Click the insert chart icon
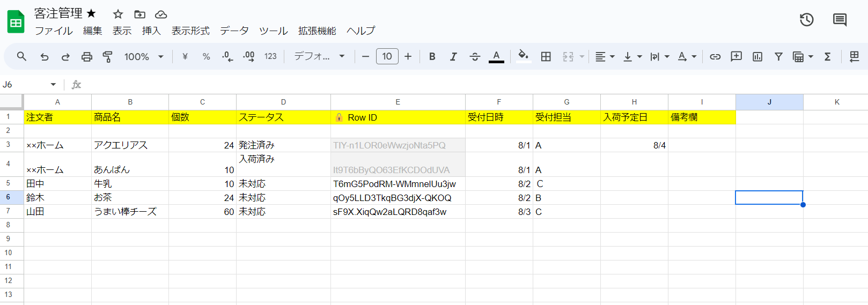The height and width of the screenshot is (305, 868). point(757,56)
